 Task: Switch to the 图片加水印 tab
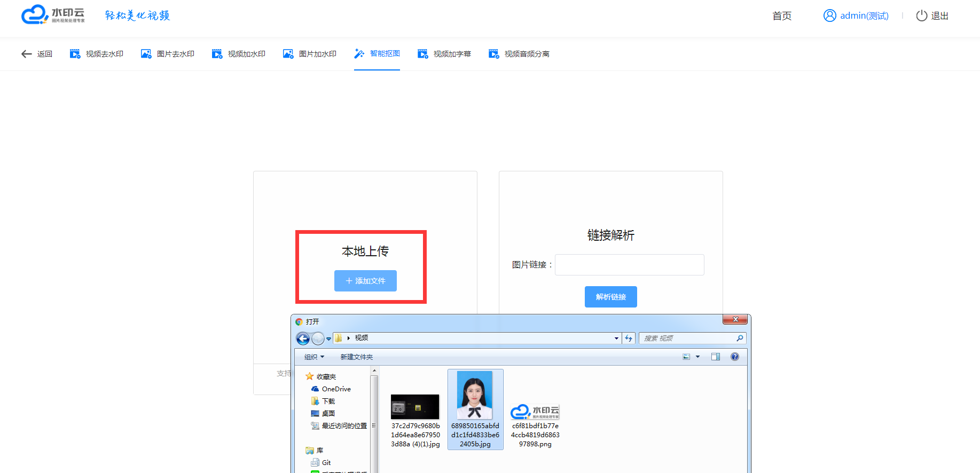click(x=310, y=54)
